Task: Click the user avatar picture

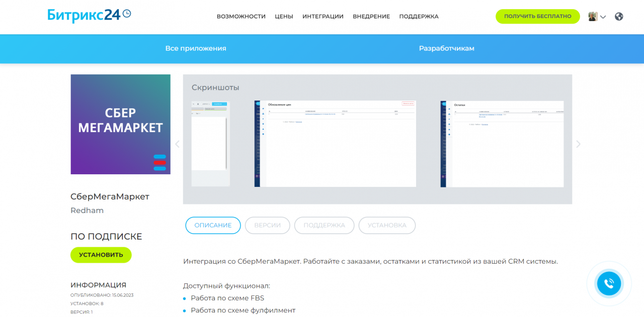Action: click(593, 17)
